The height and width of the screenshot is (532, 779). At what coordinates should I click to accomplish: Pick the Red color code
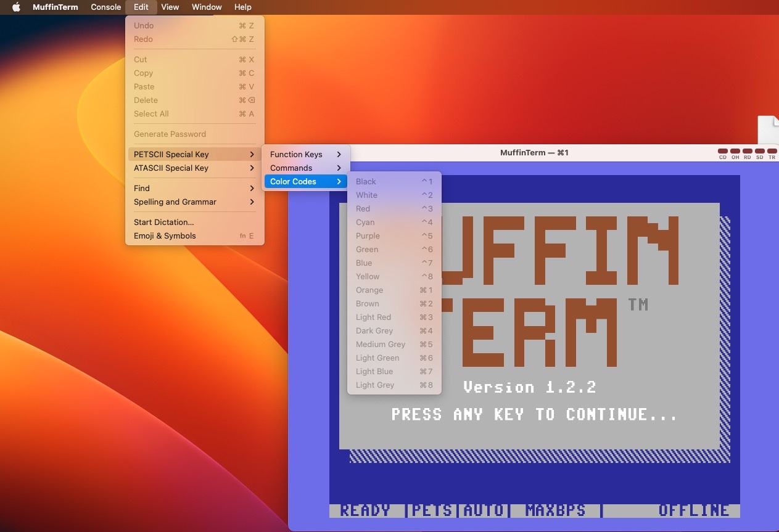395,208
